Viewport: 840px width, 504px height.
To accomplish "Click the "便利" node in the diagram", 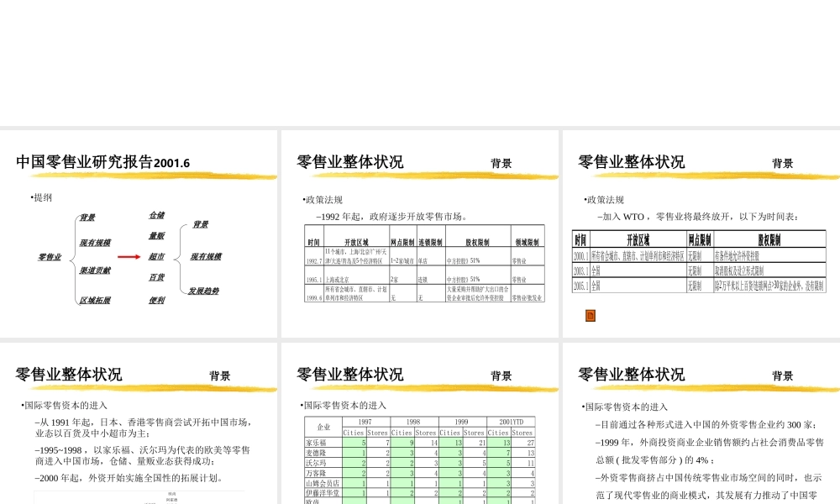I will click(x=156, y=299).
